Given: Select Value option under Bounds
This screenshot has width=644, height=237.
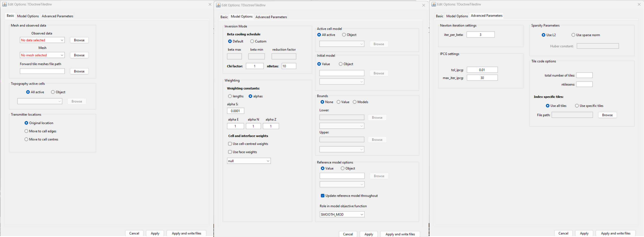Looking at the screenshot, I should [343, 102].
